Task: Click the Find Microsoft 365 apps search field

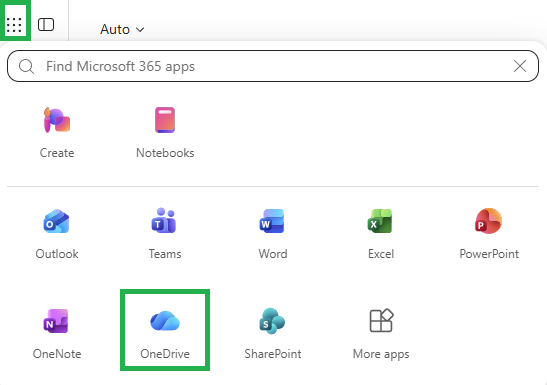Action: click(x=273, y=66)
